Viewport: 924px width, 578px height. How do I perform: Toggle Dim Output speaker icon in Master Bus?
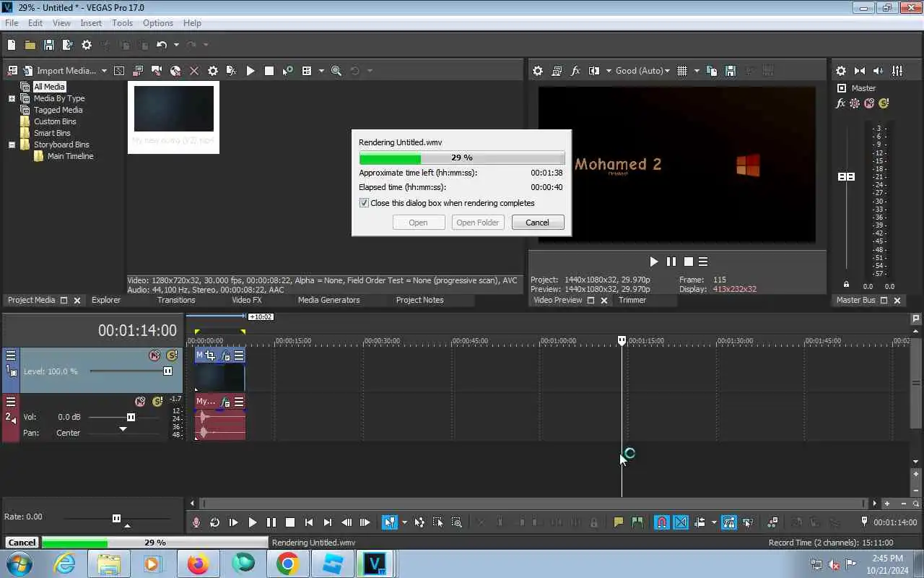(879, 71)
